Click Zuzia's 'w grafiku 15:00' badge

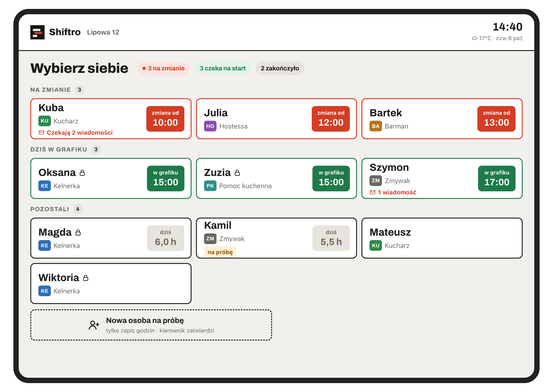(331, 178)
